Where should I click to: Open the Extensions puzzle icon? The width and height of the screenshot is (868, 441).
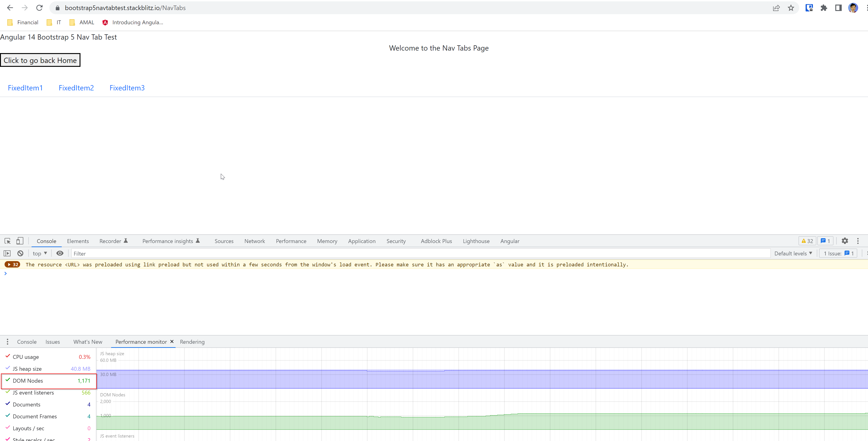pos(824,8)
